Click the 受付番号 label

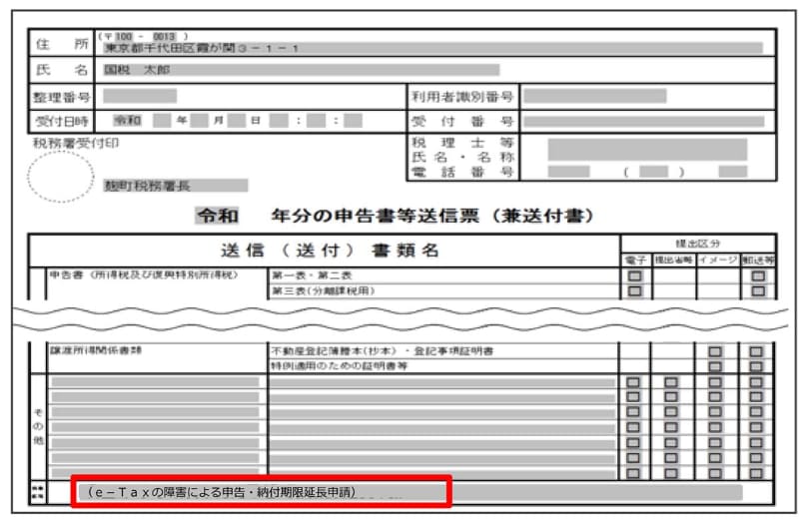pos(462,122)
